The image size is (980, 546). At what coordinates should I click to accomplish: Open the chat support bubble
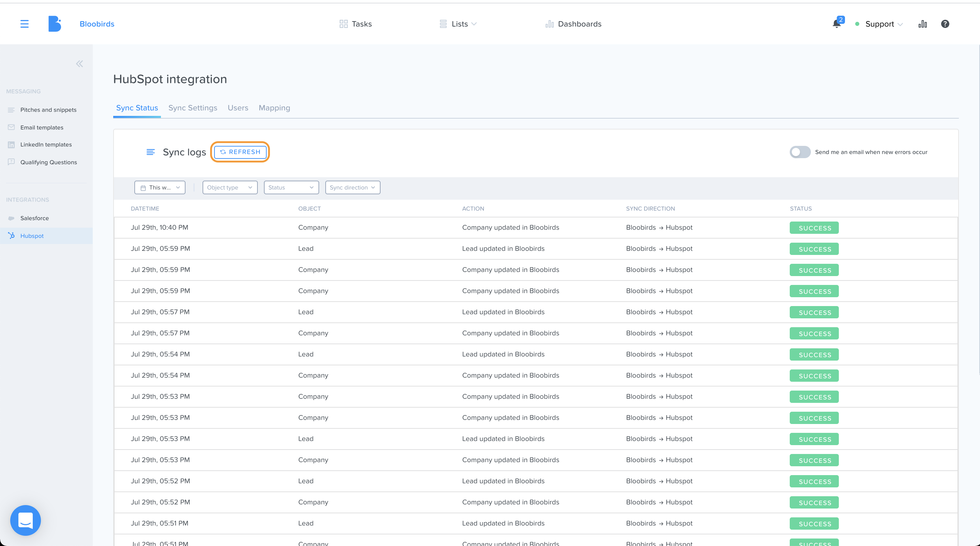pyautogui.click(x=26, y=520)
